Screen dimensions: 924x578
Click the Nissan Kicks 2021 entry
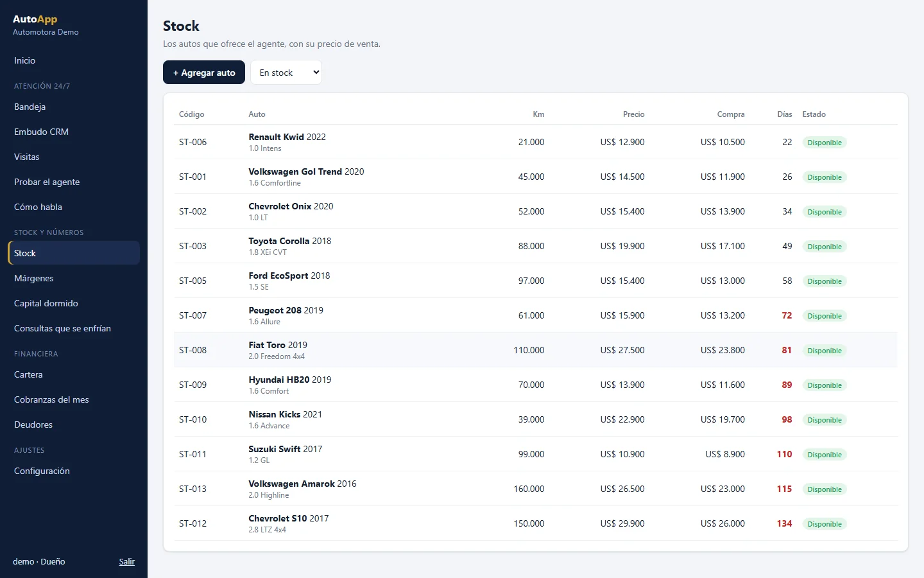click(536, 419)
